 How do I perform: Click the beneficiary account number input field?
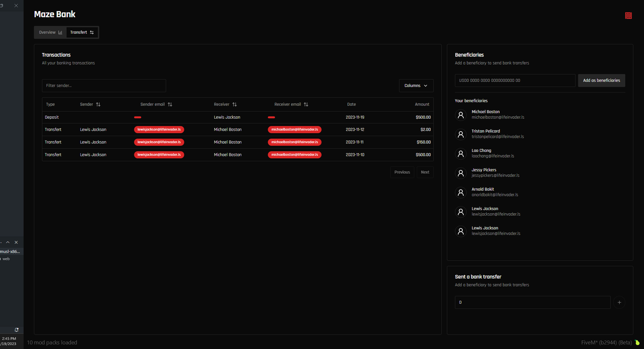515,80
